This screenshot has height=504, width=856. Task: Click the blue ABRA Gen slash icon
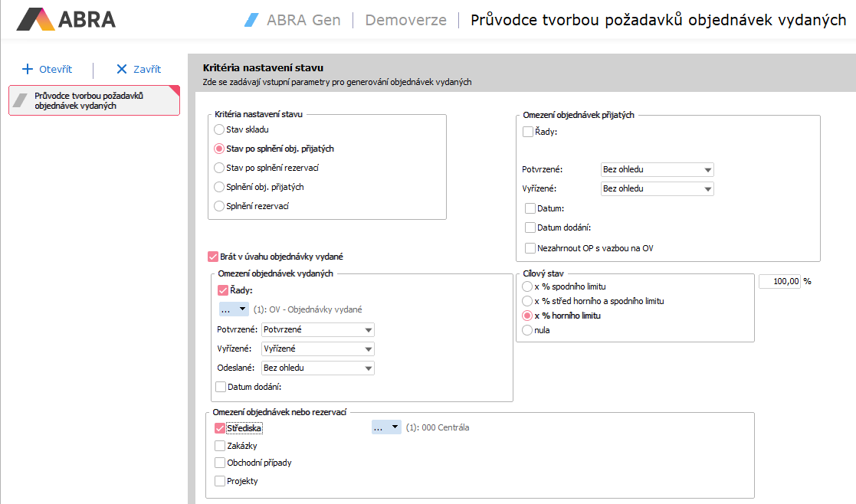pyautogui.click(x=252, y=20)
